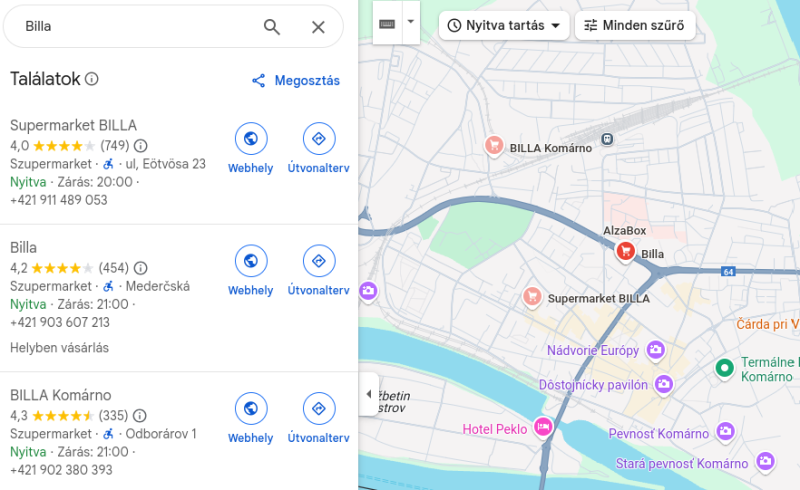The image size is (800, 490).
Task: Click the Dôstojnícky pavilón attraction marker
Action: (x=664, y=384)
